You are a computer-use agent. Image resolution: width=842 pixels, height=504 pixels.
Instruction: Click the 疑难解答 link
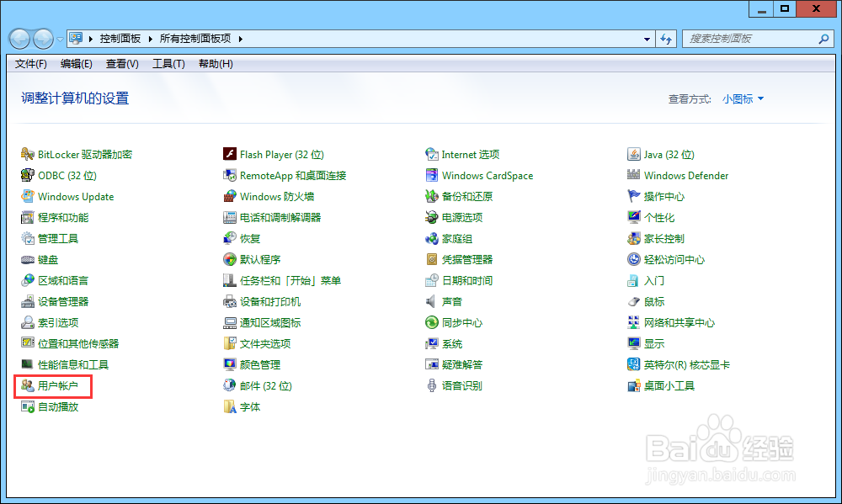(x=461, y=365)
